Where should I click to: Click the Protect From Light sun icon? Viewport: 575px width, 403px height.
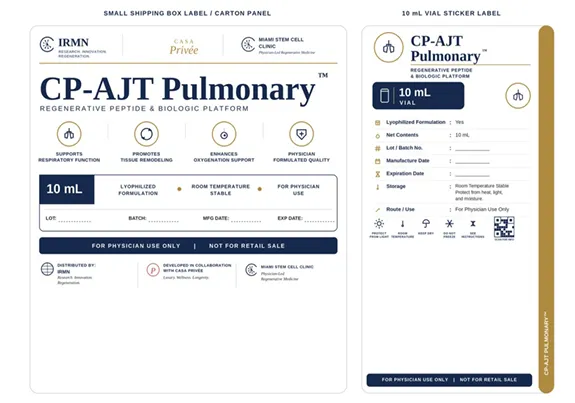pyautogui.click(x=379, y=224)
